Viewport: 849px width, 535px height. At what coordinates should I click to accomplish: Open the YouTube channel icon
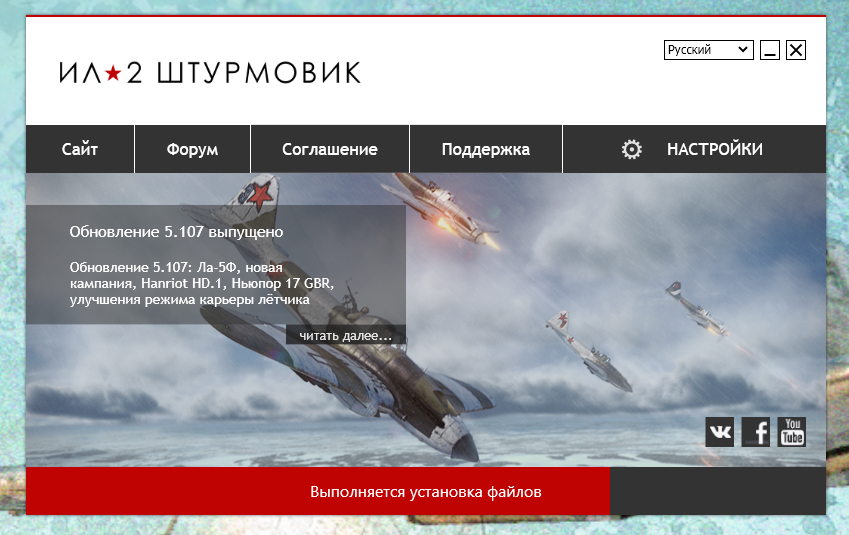pos(792,432)
